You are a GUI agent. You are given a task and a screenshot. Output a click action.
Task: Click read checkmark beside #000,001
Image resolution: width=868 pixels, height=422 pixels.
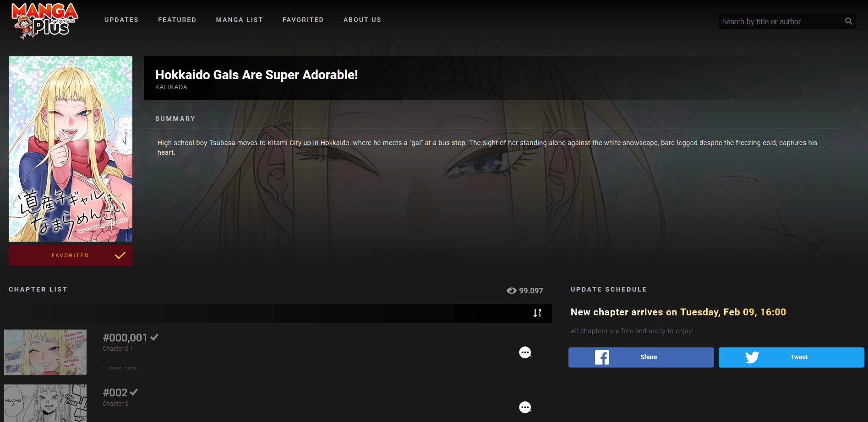[154, 337]
